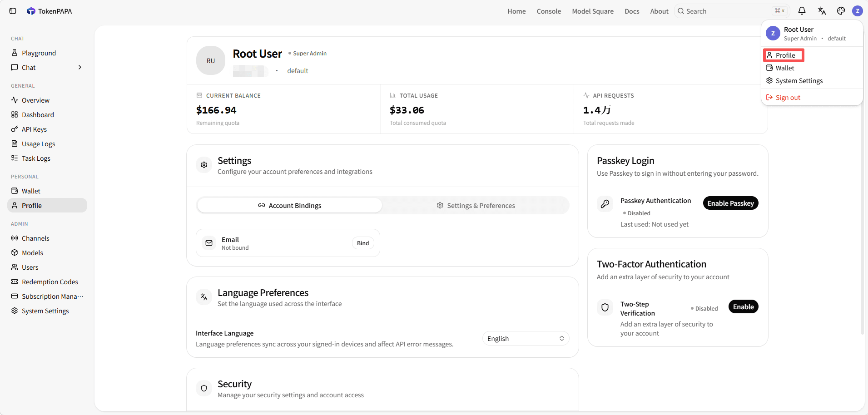Open Redemption Codes page
The width and height of the screenshot is (868, 415).
pyautogui.click(x=47, y=282)
